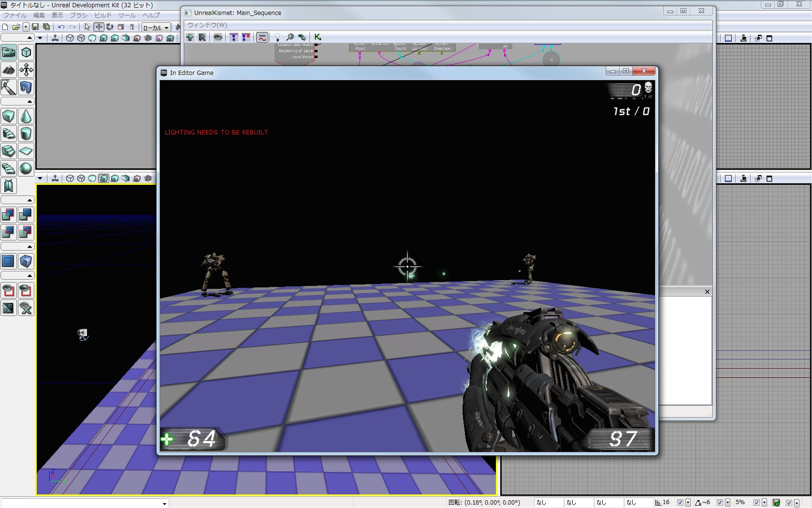Open 編集 menu
Screen dimensions: 812x508
tap(39, 15)
